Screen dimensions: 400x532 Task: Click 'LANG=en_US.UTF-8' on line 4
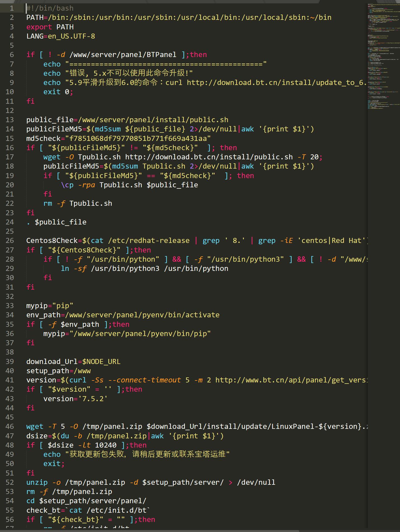click(61, 36)
